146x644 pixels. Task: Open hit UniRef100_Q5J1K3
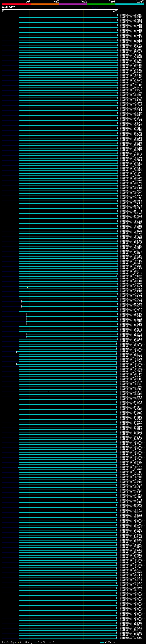131,20
